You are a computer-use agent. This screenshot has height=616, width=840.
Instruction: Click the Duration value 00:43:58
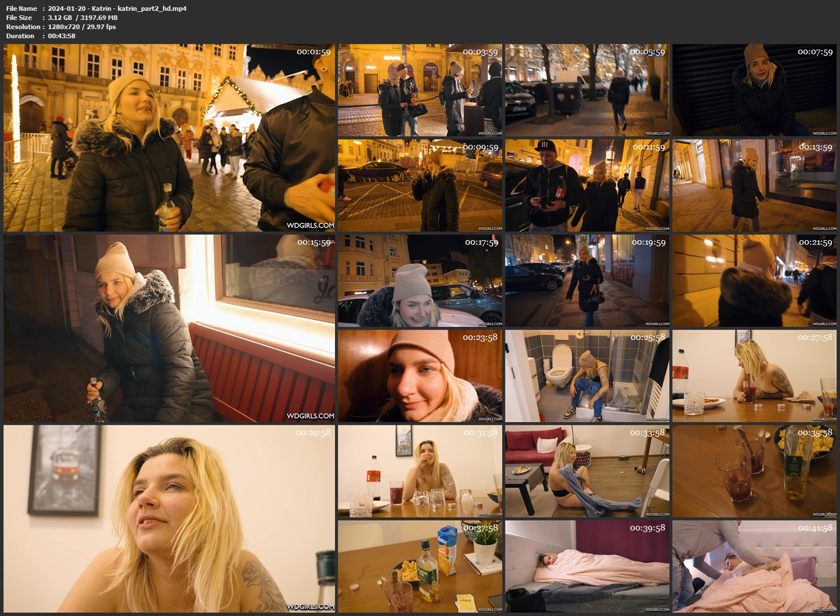point(62,36)
